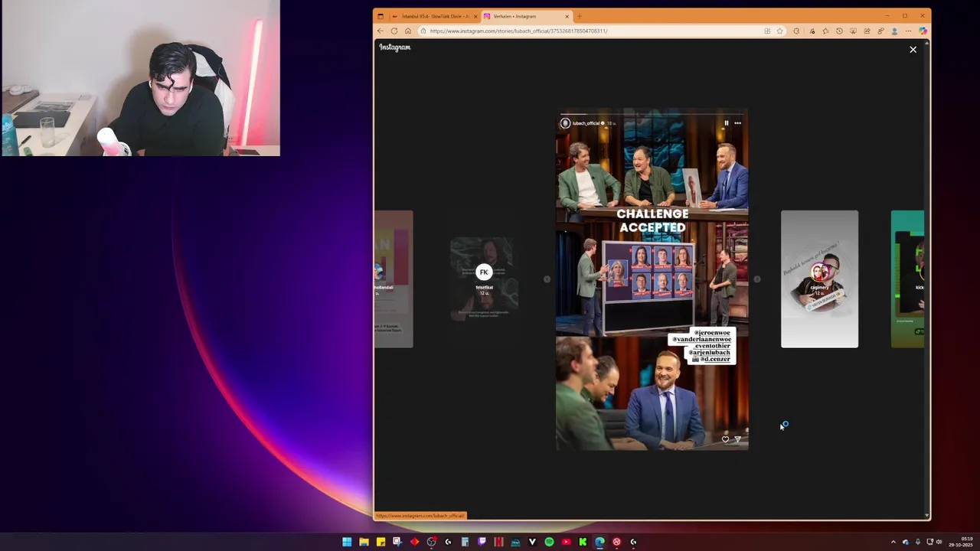Open the green kick story thumbnail
This screenshot has height=551, width=980.
908,279
